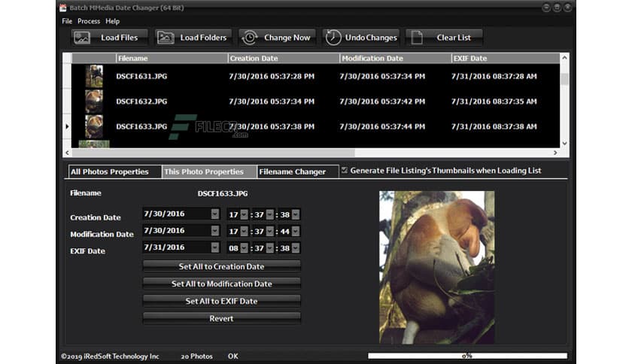Click the DSCF1633.JPG filename in list
This screenshot has width=629, height=364.
click(x=141, y=126)
